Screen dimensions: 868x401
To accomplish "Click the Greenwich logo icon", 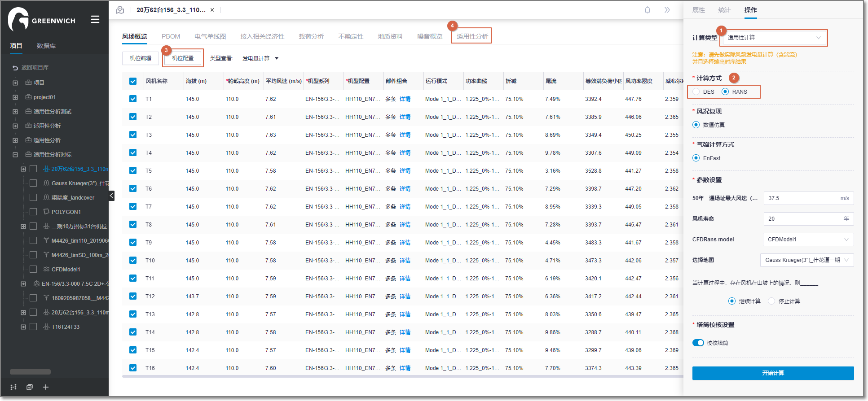I will pyautogui.click(x=18, y=19).
